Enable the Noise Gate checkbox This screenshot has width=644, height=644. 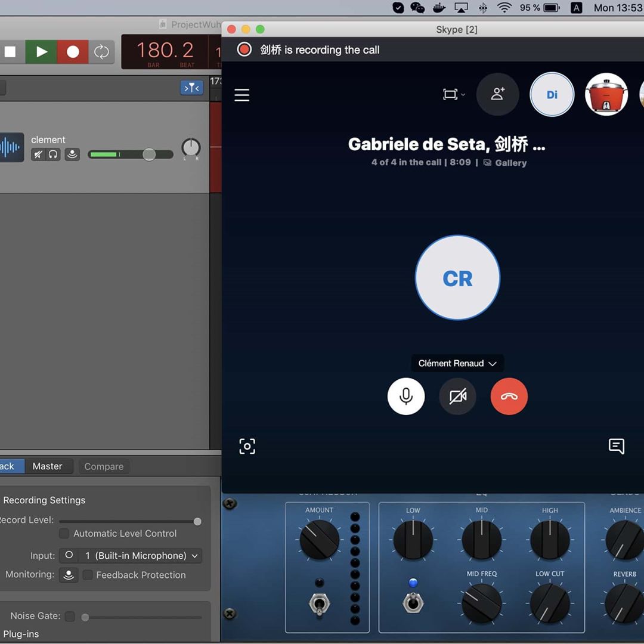70,616
